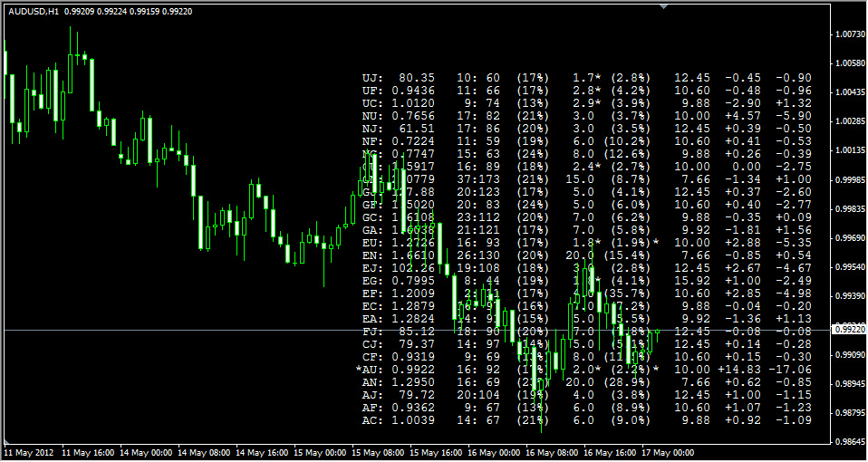The image size is (868, 462).
Task: Click the chart shift triangle marker at top
Action: tap(664, 7)
